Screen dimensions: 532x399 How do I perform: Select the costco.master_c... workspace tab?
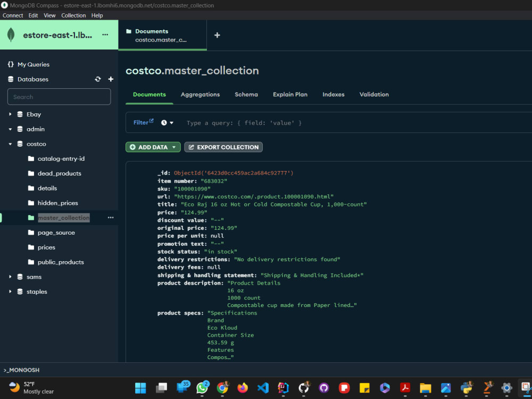click(x=162, y=35)
